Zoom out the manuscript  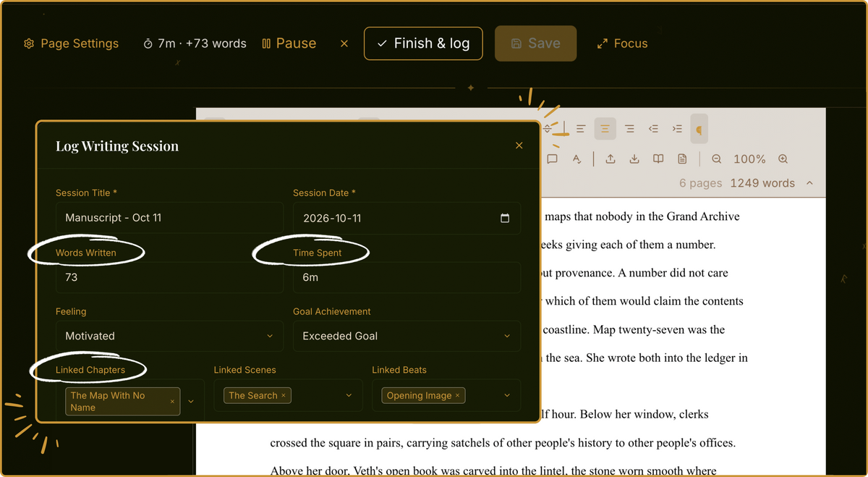tap(716, 159)
